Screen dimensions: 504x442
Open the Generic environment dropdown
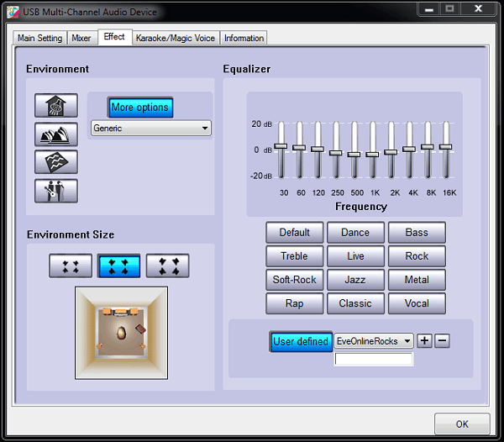[x=150, y=129]
